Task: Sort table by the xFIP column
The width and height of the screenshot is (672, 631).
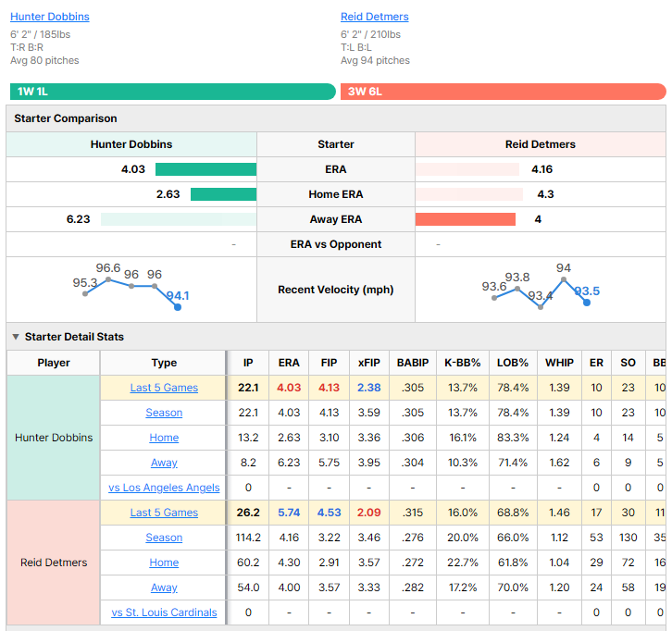Action: point(369,363)
